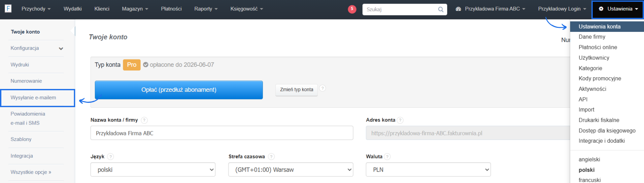Click help icon next to Zmień typ konta
The height and width of the screenshot is (183, 644).
coord(322,88)
